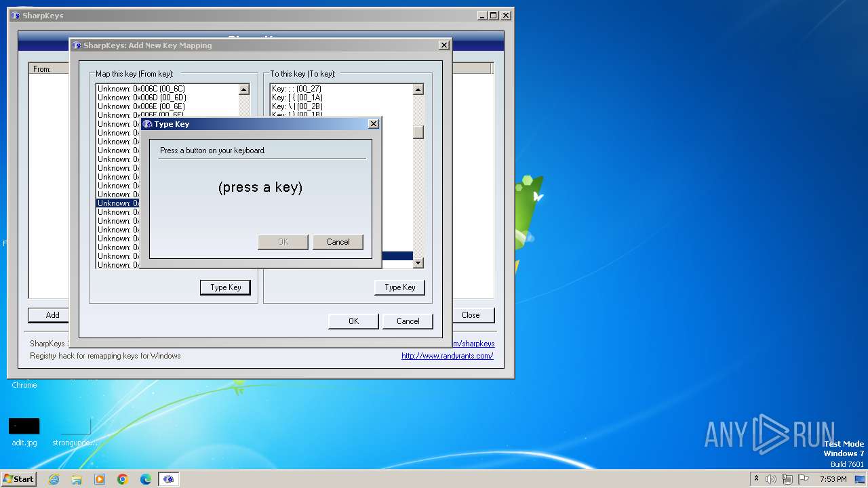The image size is (868, 488).
Task: Click up arrow of To key list scrollbar
Action: coord(418,89)
